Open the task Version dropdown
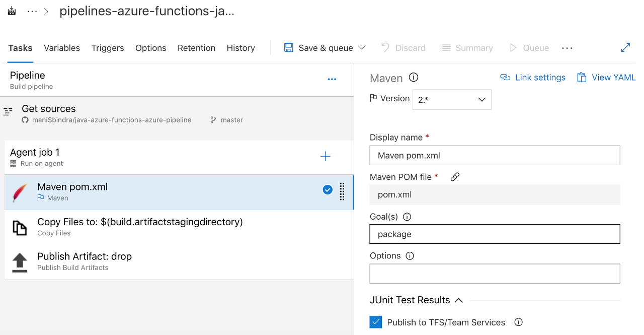Screen dimensions: 644x335 click(x=452, y=100)
